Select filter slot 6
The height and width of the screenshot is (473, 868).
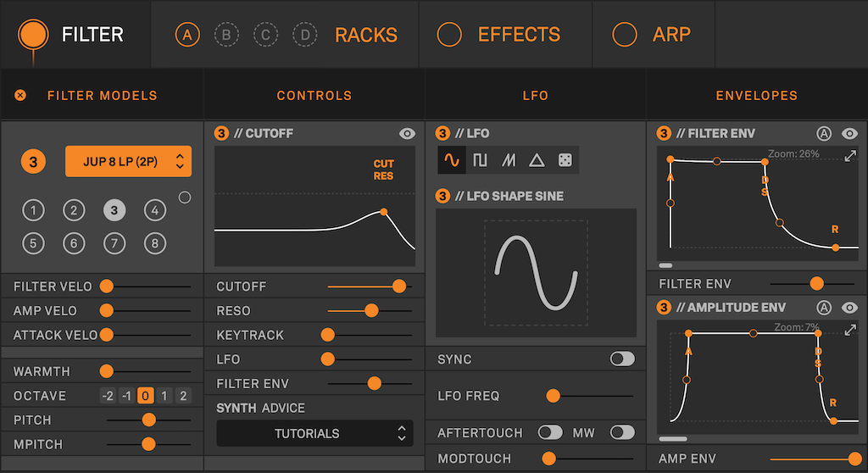(x=74, y=243)
